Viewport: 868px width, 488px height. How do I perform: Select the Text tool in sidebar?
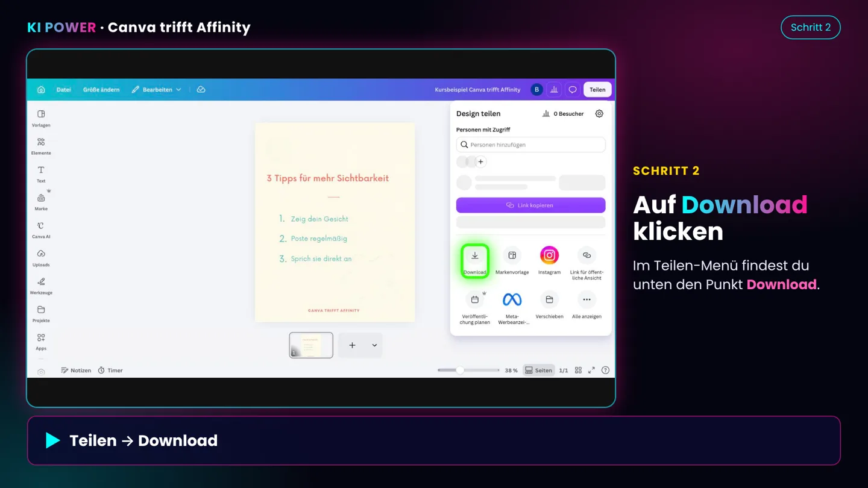pos(41,174)
